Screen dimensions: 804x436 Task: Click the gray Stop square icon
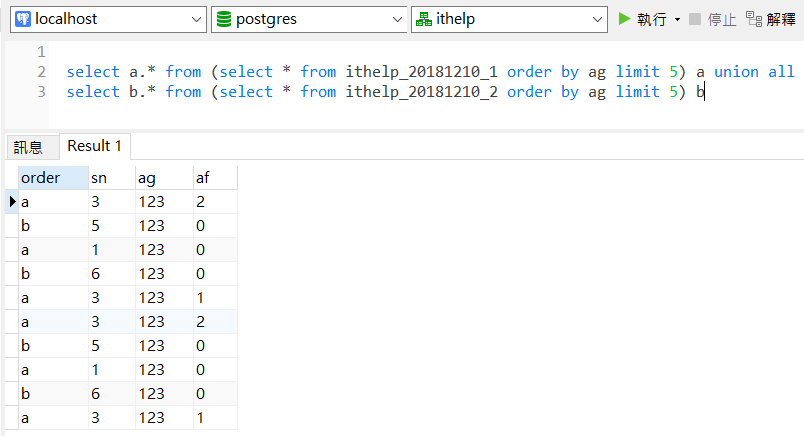click(695, 19)
